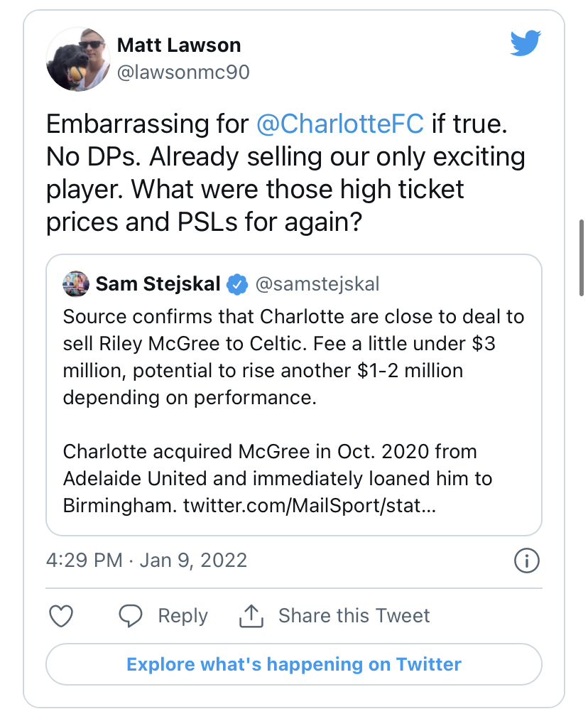Screen dimensions: 588x709
Task: Like the tweet with heart icon
Action: point(62,616)
